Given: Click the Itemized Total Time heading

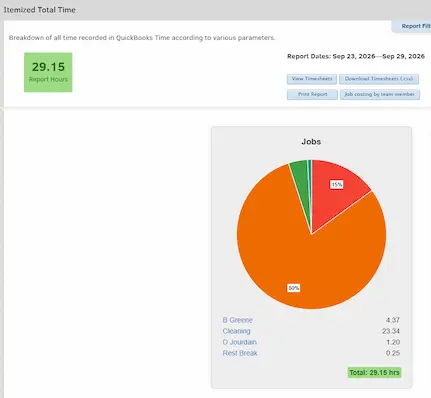Looking at the screenshot, I should click(x=39, y=10).
